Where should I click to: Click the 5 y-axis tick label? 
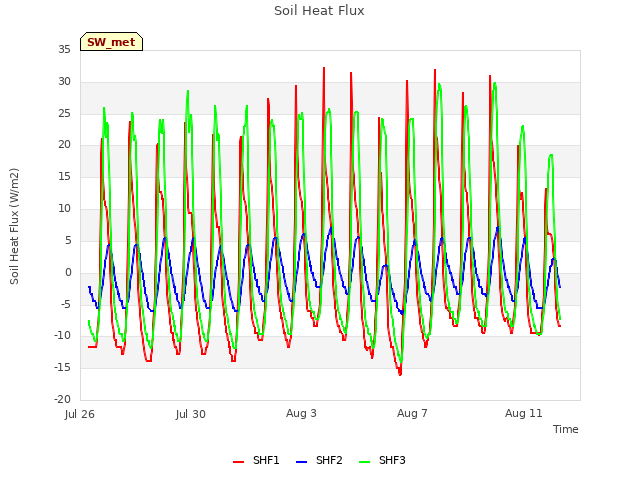tap(68, 240)
